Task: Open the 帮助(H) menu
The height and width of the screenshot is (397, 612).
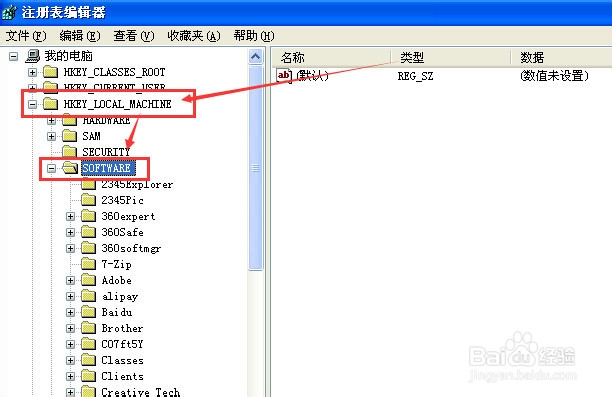Action: (x=254, y=36)
